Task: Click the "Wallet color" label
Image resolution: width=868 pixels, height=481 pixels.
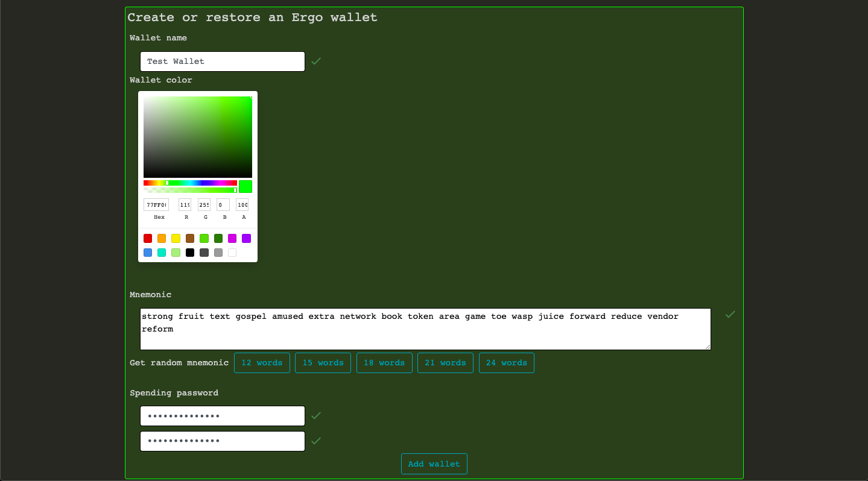Action: coord(161,80)
